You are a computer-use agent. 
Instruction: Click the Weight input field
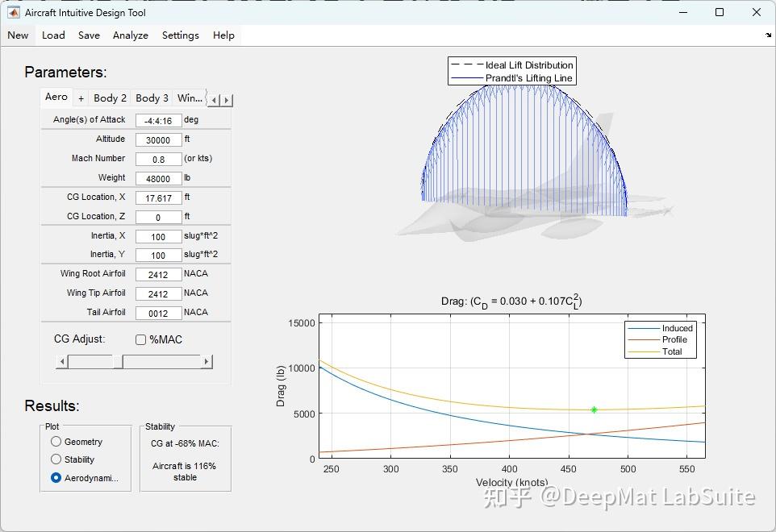pyautogui.click(x=158, y=178)
